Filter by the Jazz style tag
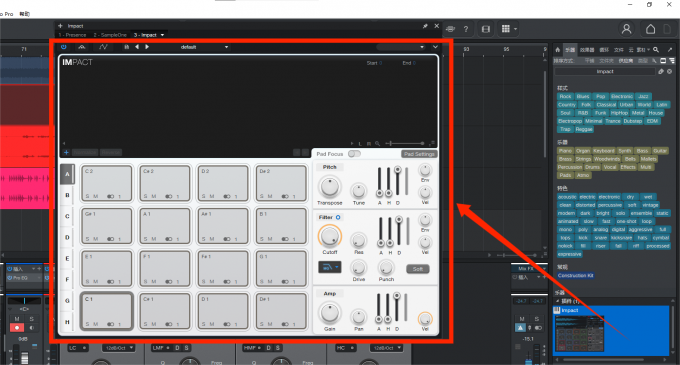 (x=643, y=97)
